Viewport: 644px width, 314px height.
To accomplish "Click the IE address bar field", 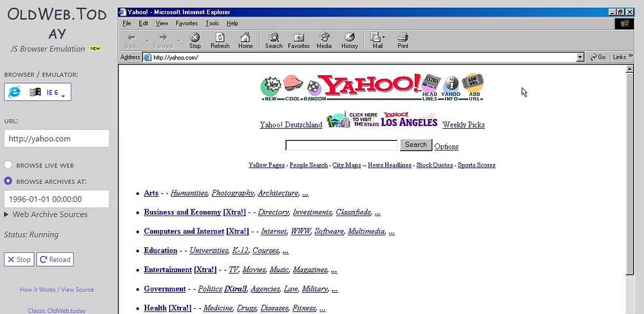I will 364,57.
